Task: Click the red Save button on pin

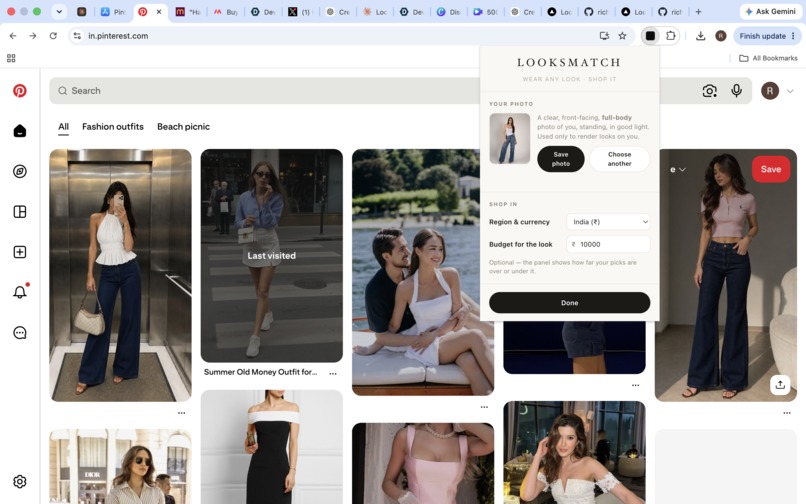Action: [x=771, y=169]
